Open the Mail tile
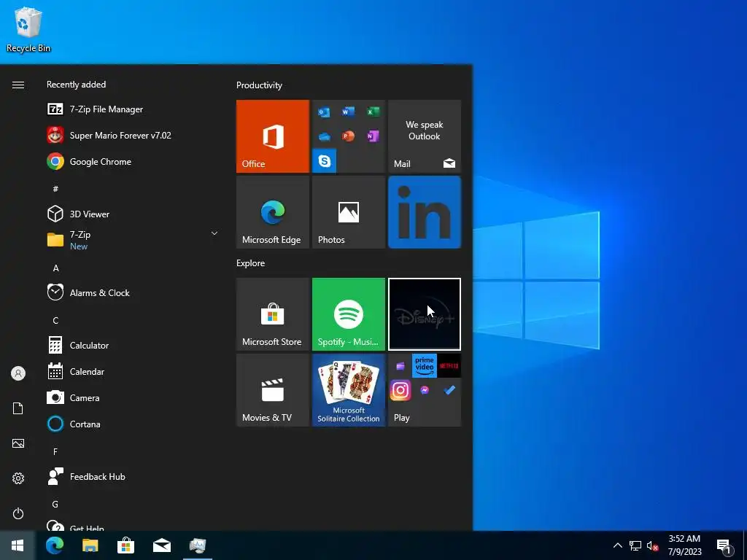Viewport: 747px width, 560px height. coord(425,136)
